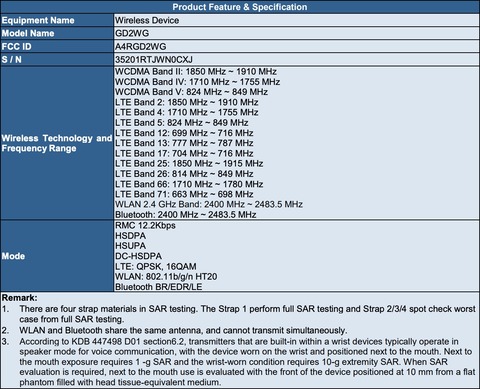Select line 'LTE Band 2: 1850 MHz ~ 1910 MHz'
Image resolution: width=480 pixels, height=389 pixels.
click(x=187, y=102)
